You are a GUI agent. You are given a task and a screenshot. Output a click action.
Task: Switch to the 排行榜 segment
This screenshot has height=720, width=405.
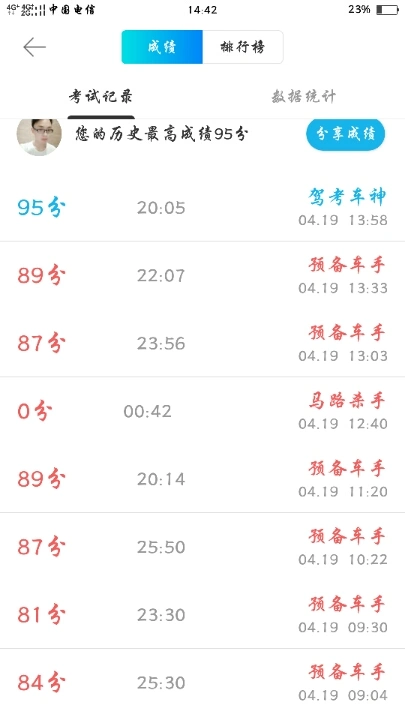click(x=243, y=47)
